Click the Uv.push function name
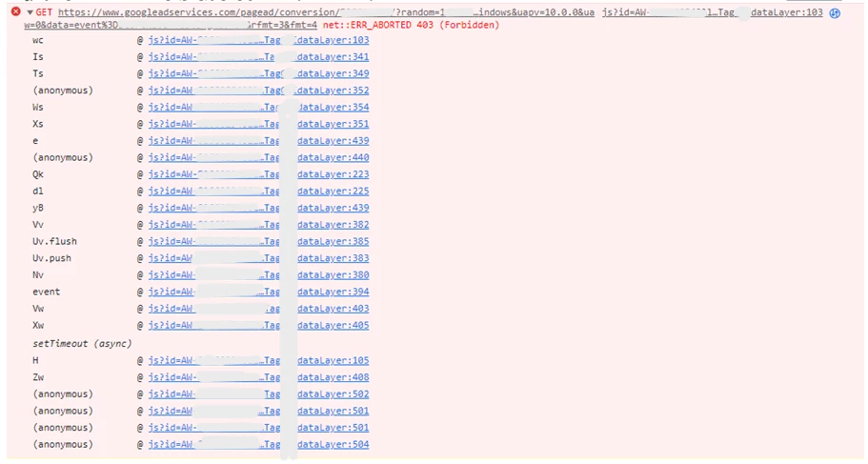The image size is (868, 464). coord(52,258)
